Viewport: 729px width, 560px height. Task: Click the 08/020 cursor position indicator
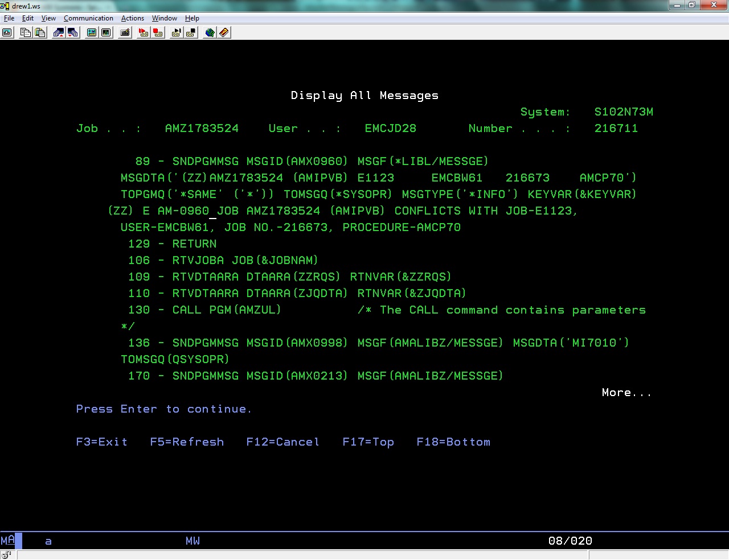[570, 541]
